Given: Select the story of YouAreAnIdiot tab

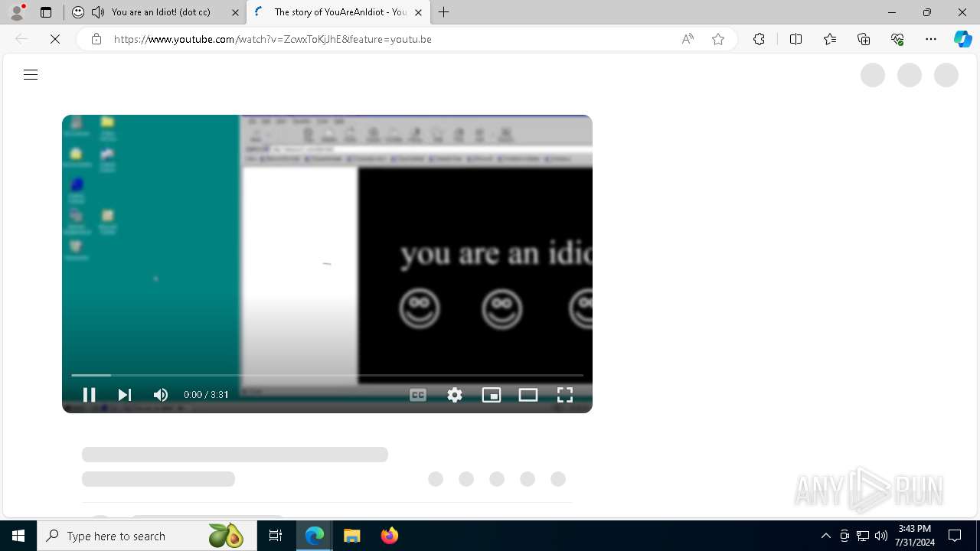Looking at the screenshot, I should [x=339, y=12].
